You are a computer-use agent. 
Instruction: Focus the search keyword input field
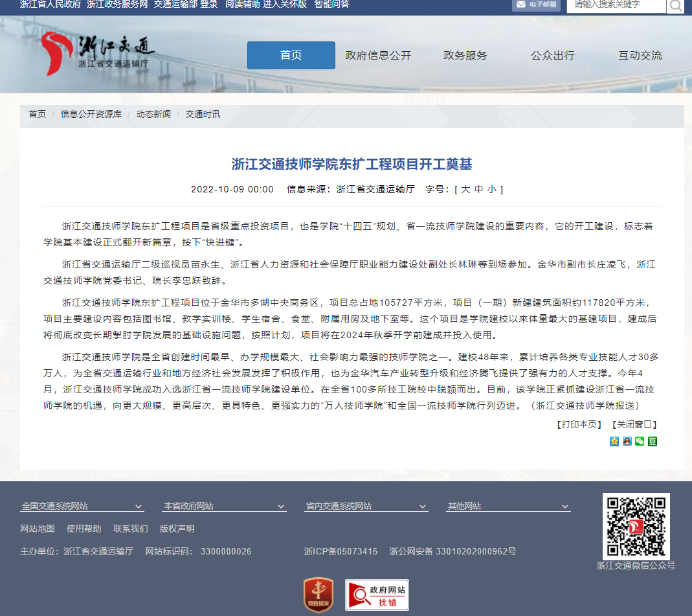pos(616,5)
